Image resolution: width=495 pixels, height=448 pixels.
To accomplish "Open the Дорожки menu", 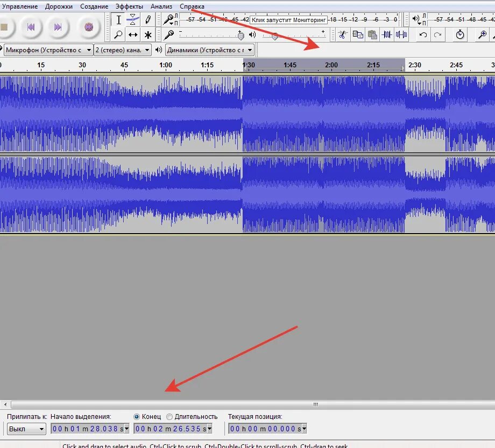I will pos(59,6).
